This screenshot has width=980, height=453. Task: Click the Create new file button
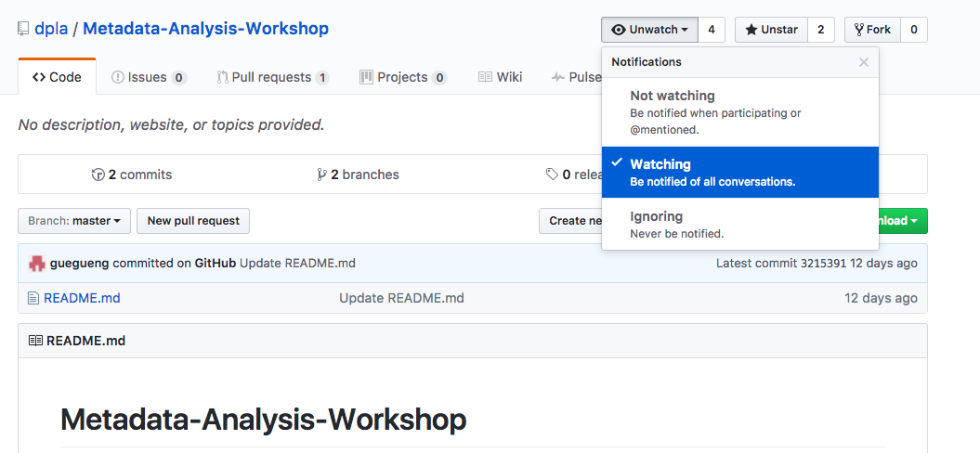click(570, 221)
